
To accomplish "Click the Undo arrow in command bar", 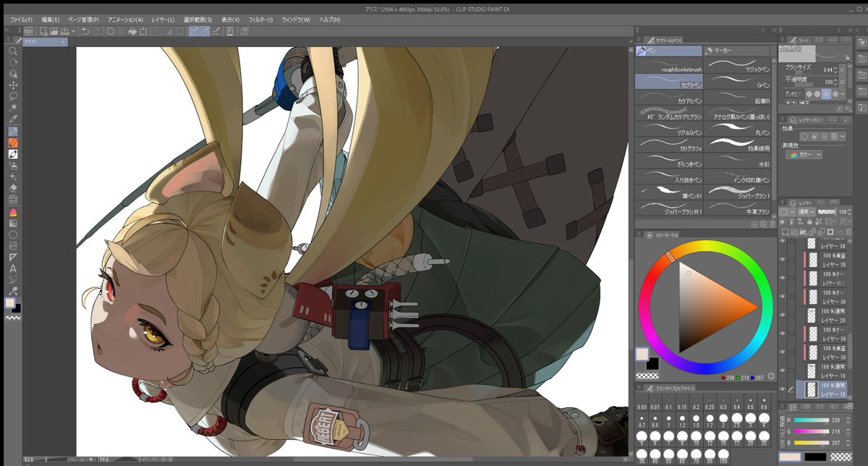I will click(85, 31).
